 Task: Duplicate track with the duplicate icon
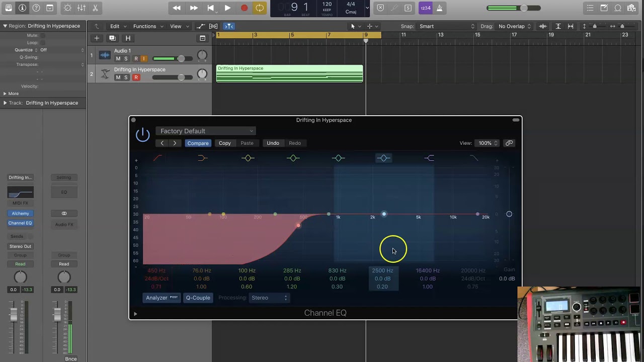click(x=112, y=38)
